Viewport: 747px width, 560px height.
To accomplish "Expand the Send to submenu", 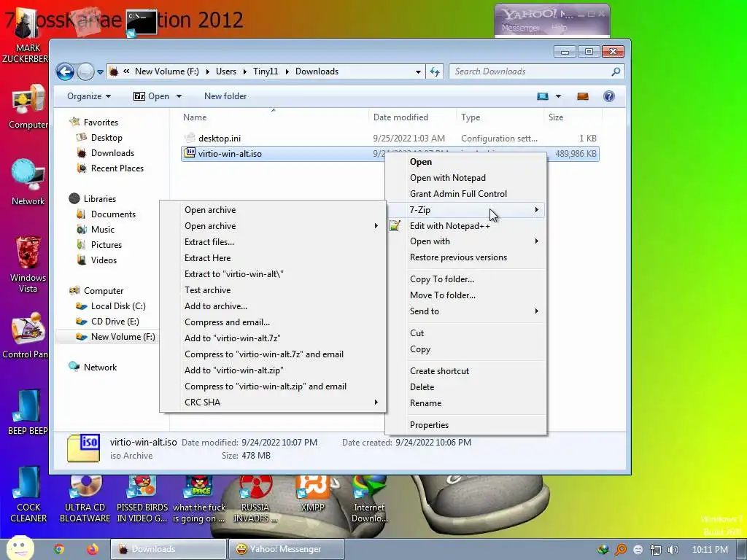I will (465, 311).
